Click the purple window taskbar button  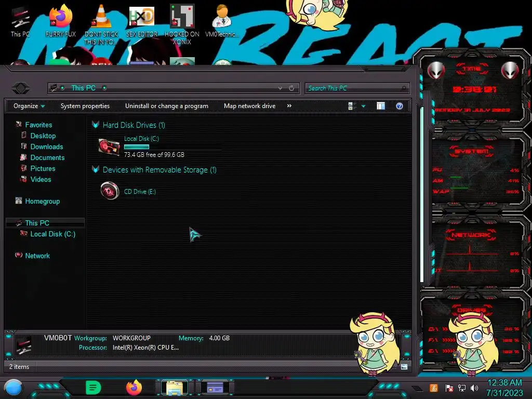(x=215, y=388)
